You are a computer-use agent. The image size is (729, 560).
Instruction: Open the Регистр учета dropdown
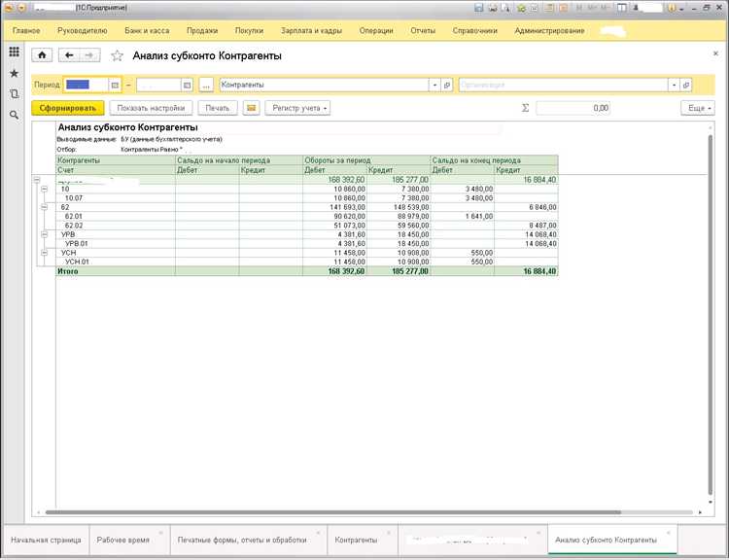(x=297, y=108)
